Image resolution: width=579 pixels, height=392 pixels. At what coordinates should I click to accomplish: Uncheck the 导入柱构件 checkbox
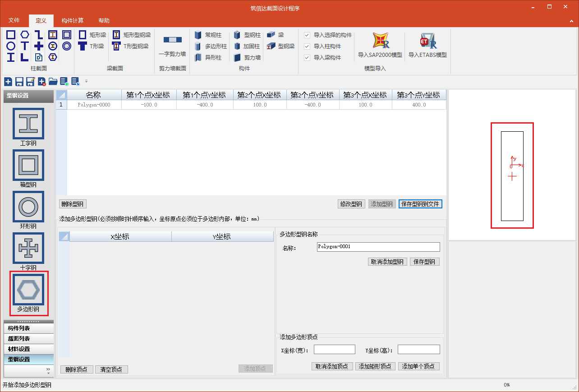307,46
